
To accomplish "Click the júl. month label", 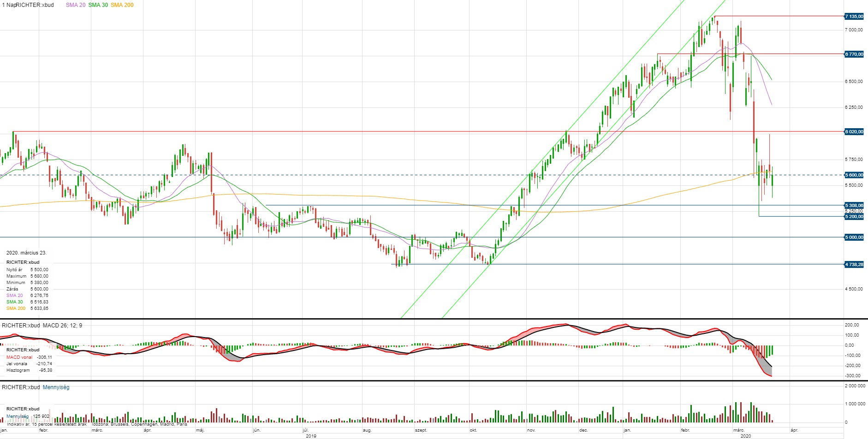I will (305, 430).
